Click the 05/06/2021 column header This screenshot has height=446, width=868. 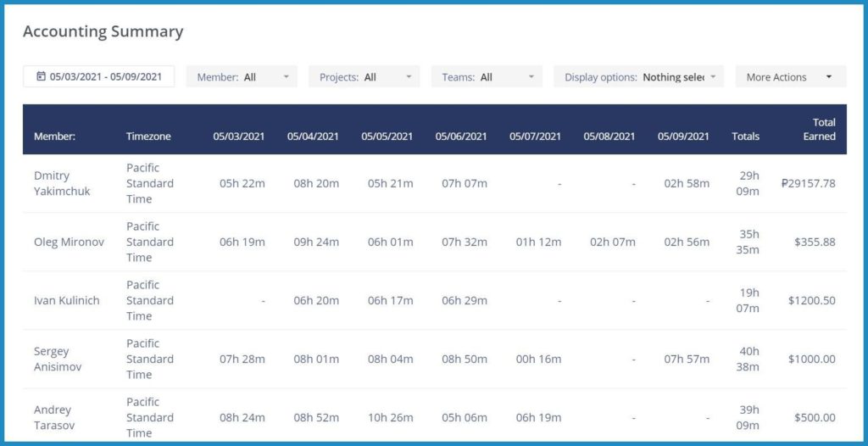(x=461, y=137)
